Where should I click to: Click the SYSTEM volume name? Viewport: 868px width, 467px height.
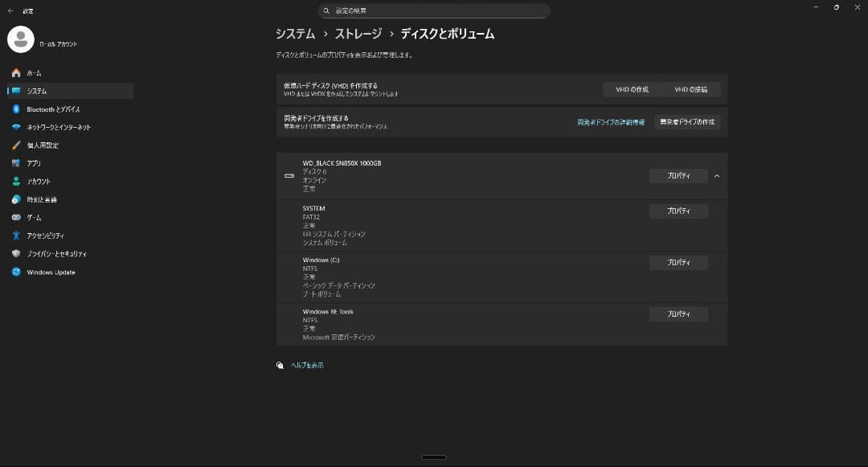tap(314, 209)
